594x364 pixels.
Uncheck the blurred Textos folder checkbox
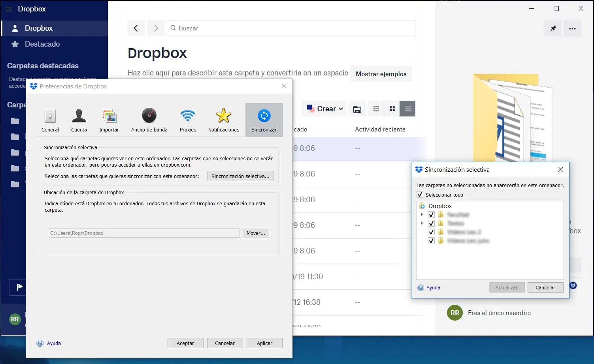pos(431,223)
